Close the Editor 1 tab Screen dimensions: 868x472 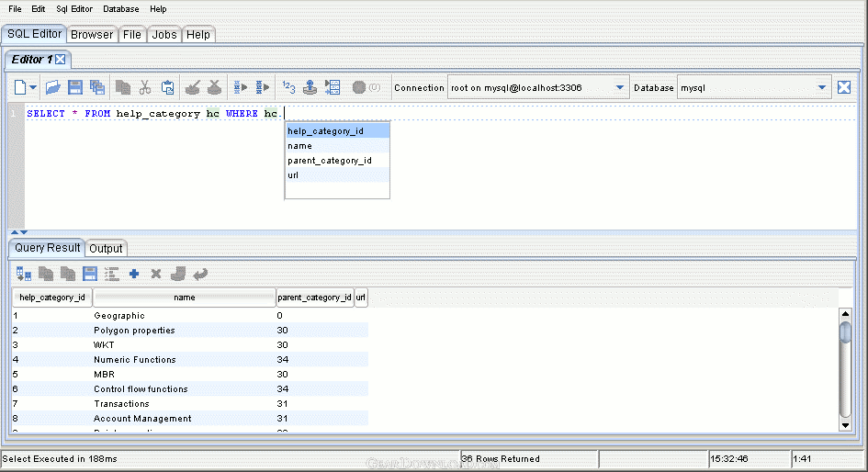[61, 59]
